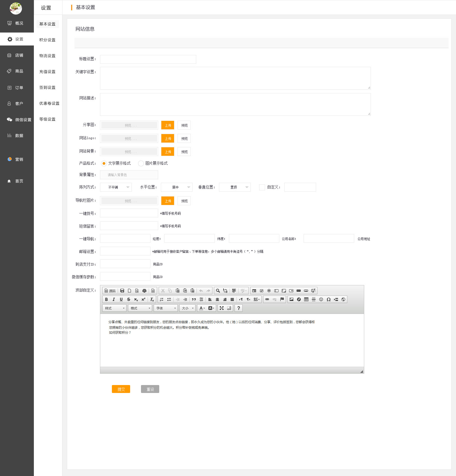Viewport: 456px width, 476px height.
Task: Toggle bold formatting in the editor
Action: [106, 299]
